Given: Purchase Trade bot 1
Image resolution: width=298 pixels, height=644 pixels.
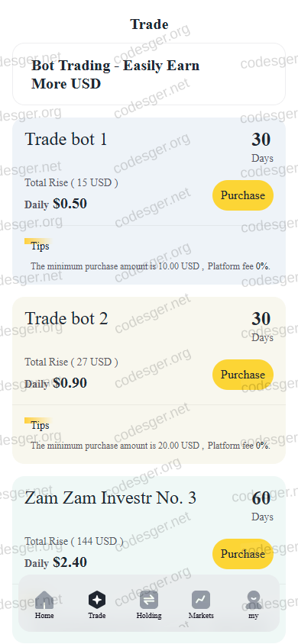Looking at the screenshot, I should 243,195.
